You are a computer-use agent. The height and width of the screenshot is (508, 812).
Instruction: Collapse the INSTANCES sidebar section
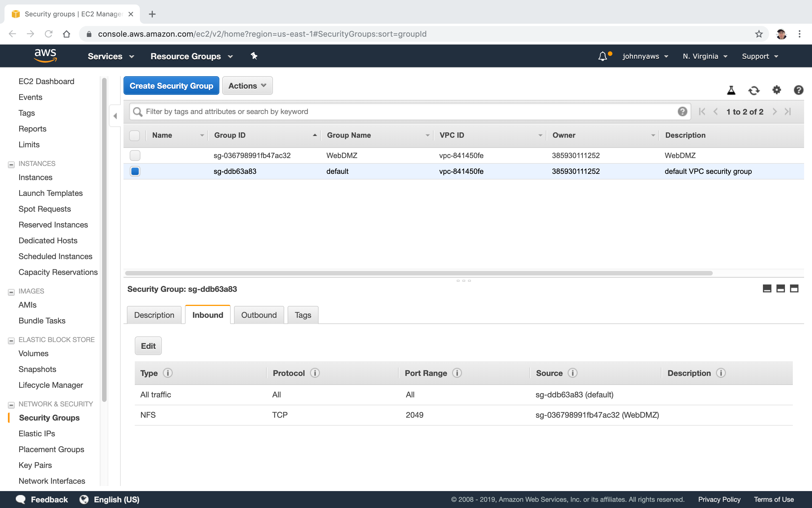(x=11, y=165)
